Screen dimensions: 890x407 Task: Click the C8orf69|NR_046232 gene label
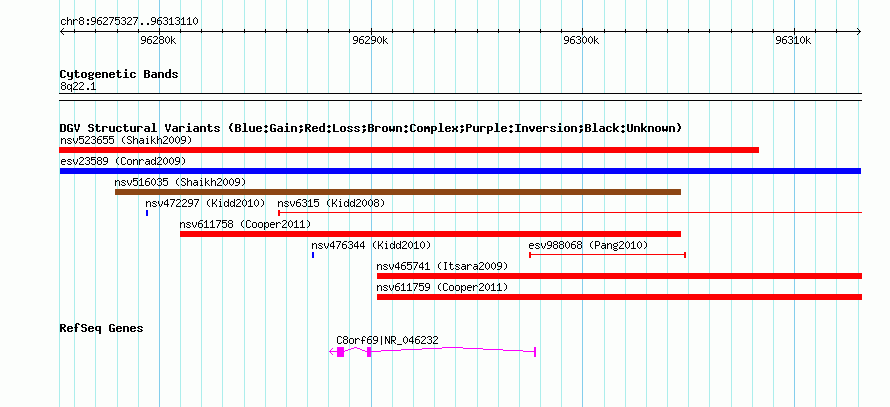pyautogui.click(x=388, y=340)
